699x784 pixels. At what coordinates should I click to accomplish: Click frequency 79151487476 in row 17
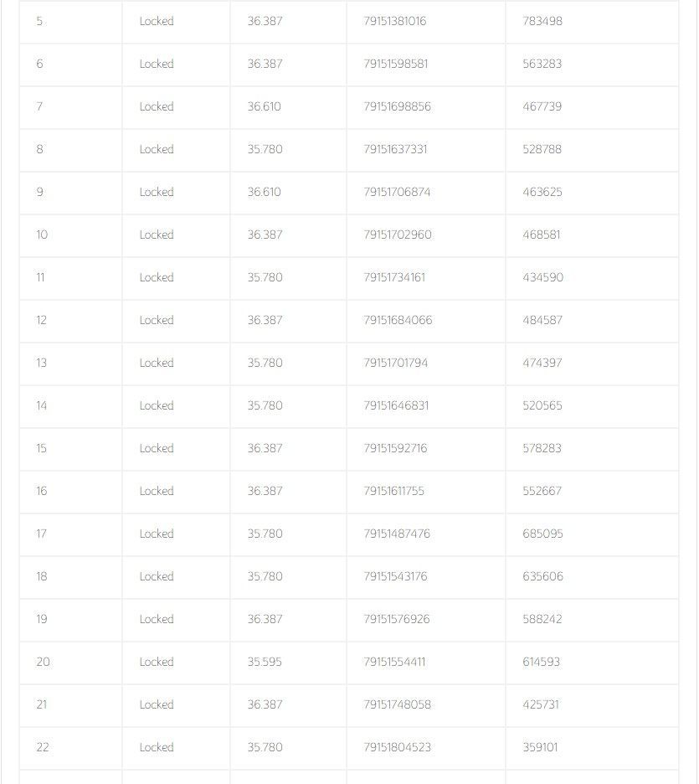397,534
